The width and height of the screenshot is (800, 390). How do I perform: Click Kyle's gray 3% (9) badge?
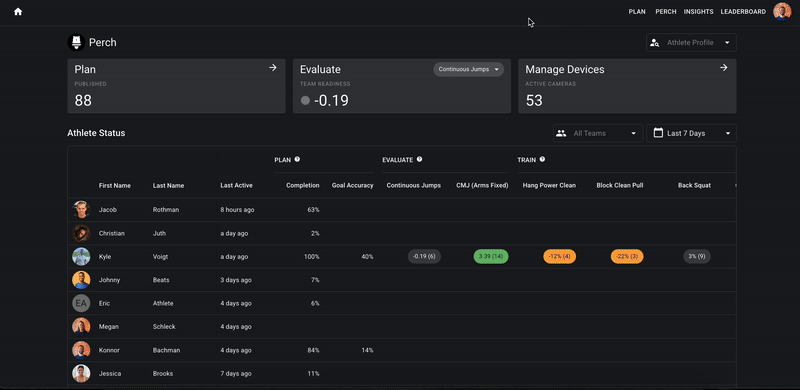tap(697, 256)
